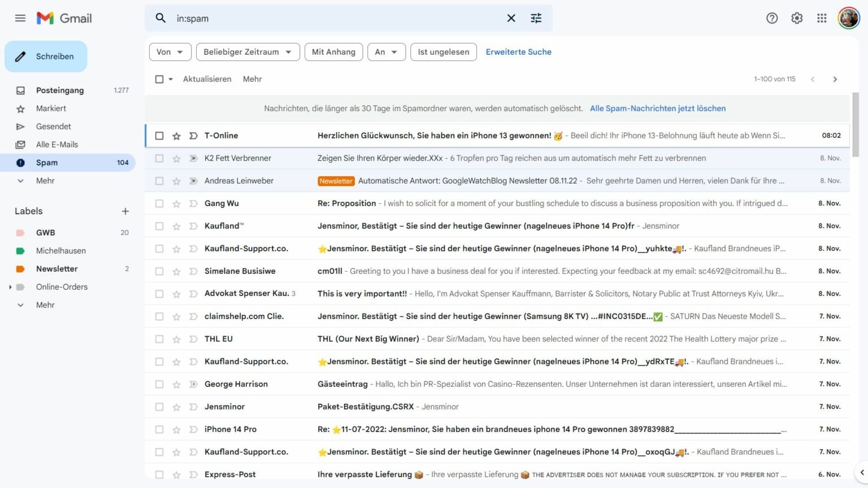
Task: Select the T-Online email checkbox
Action: pyautogui.click(x=159, y=136)
